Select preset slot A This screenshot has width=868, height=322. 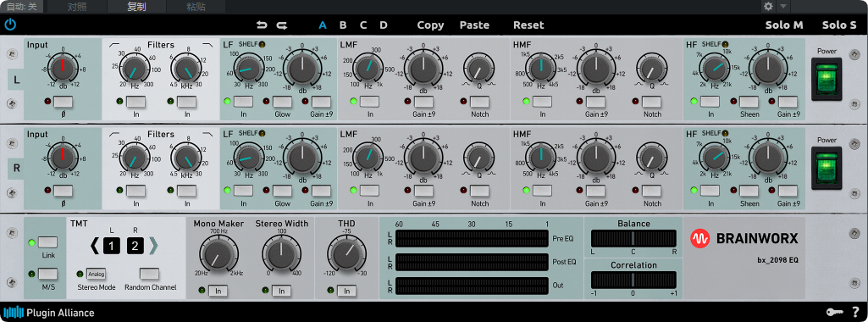click(x=323, y=25)
